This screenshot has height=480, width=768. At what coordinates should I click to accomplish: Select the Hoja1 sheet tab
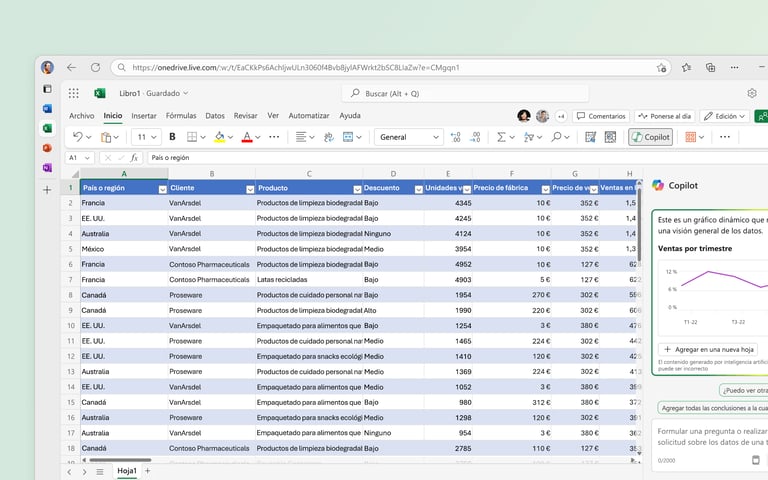pos(127,471)
